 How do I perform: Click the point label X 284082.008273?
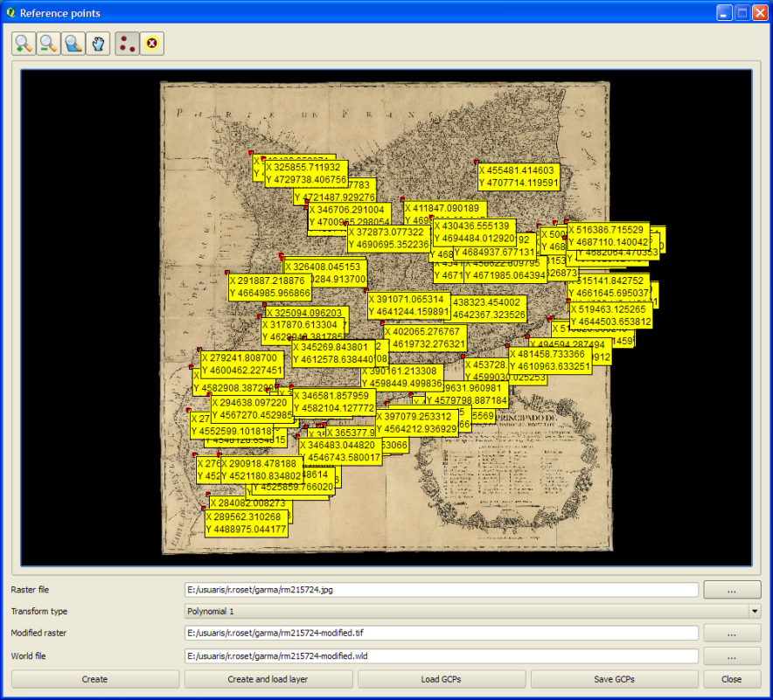coord(250,503)
